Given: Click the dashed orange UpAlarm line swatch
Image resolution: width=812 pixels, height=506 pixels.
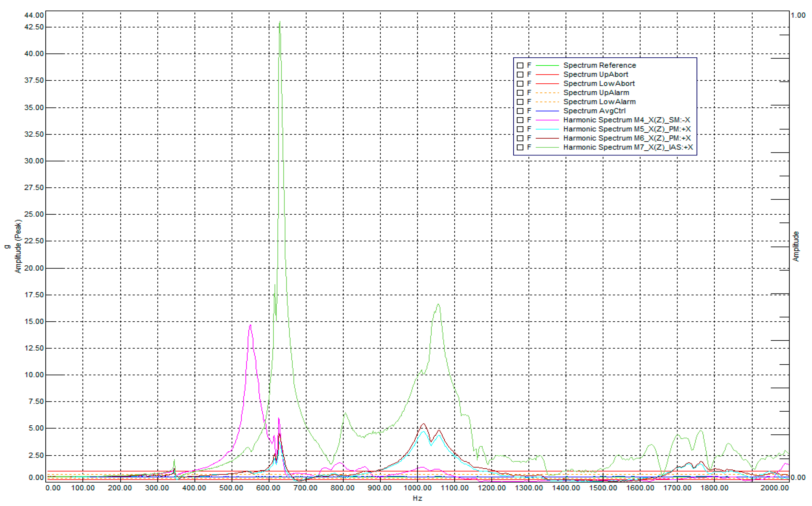Looking at the screenshot, I should pyautogui.click(x=547, y=93).
